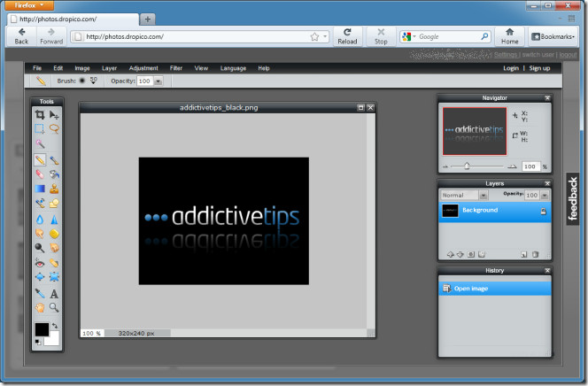Select the Type text tool
The height and width of the screenshot is (386, 588).
(x=54, y=294)
